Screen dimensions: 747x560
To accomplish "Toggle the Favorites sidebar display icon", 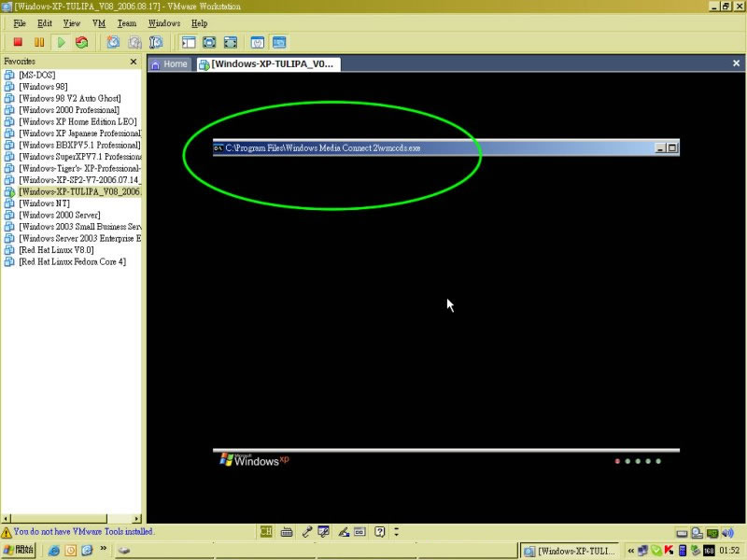I will (189, 42).
